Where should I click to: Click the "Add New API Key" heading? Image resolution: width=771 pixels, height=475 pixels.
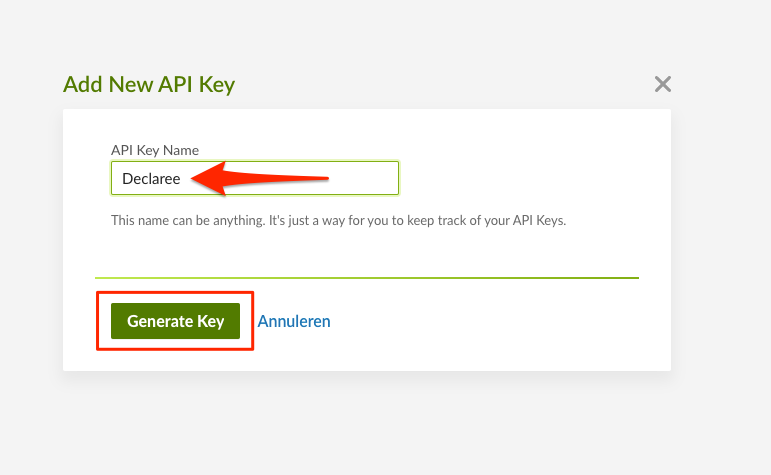[x=149, y=84]
